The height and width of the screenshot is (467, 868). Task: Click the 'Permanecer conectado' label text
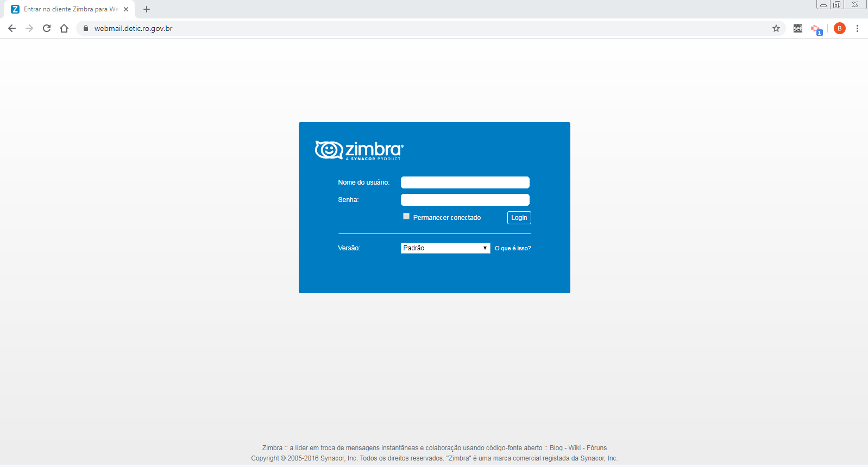click(447, 218)
